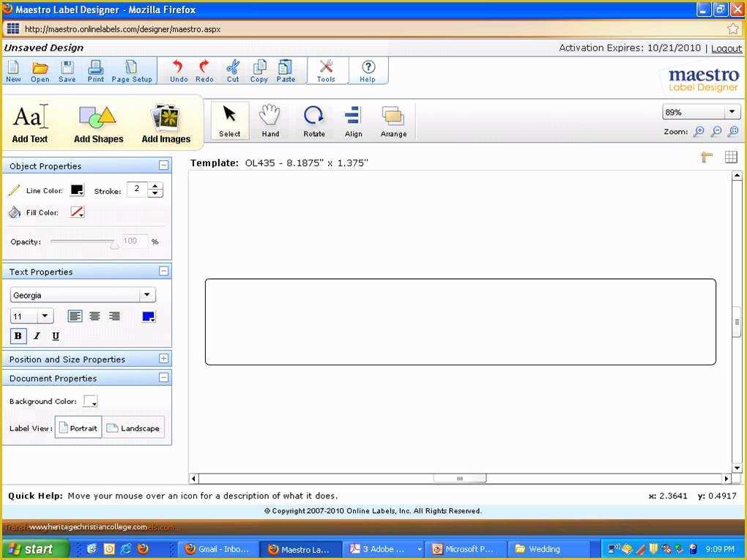This screenshot has height=560, width=747.
Task: Activate the Hand pan tool
Action: point(270,121)
